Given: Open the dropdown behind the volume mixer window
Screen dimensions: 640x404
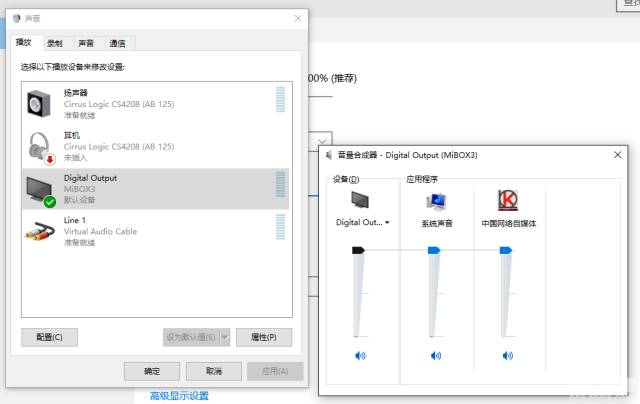Looking at the screenshot, I should point(322,141).
